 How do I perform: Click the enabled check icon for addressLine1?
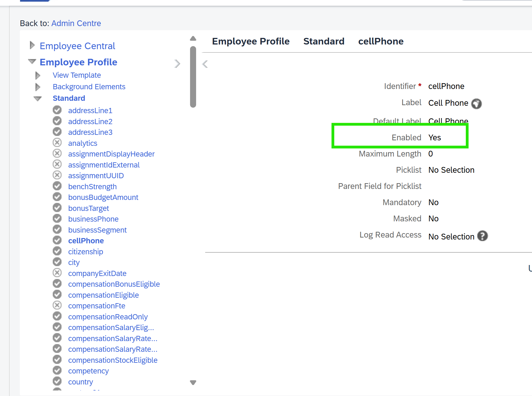pos(57,110)
